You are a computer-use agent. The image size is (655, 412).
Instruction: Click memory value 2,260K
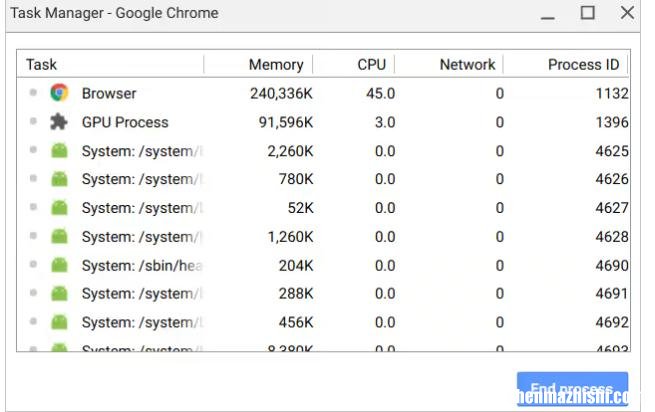(290, 151)
